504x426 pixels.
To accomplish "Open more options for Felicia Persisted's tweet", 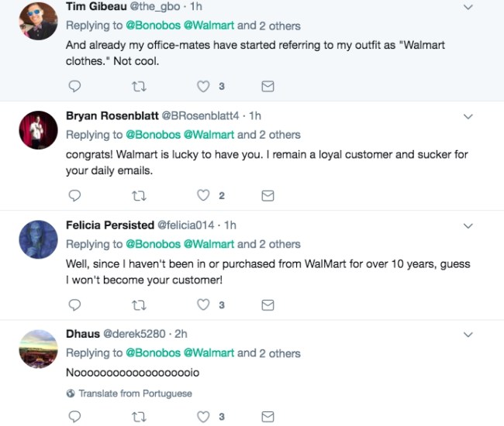I will tap(468, 226).
